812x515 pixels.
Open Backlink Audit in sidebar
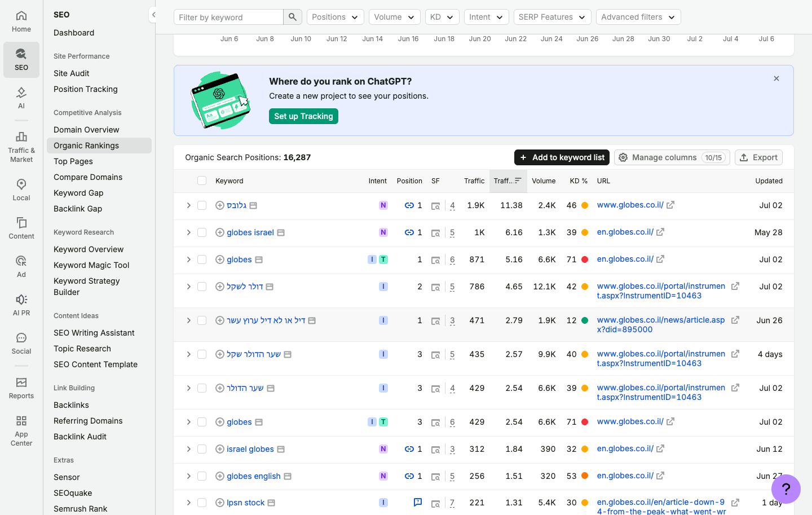(80, 437)
